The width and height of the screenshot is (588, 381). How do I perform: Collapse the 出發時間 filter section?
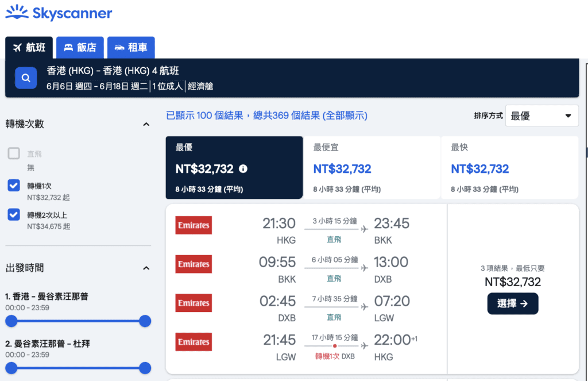click(146, 268)
